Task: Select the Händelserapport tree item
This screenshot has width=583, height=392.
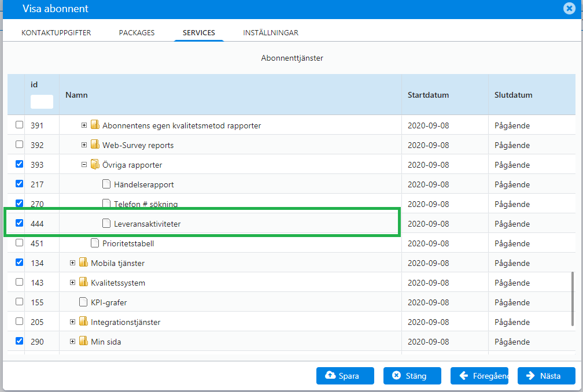Action: (x=143, y=184)
